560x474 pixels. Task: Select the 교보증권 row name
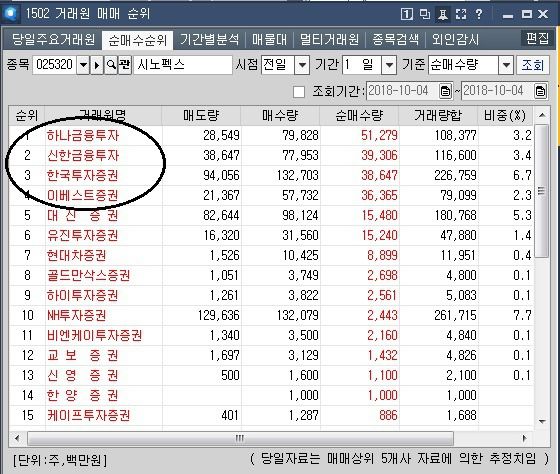point(82,355)
